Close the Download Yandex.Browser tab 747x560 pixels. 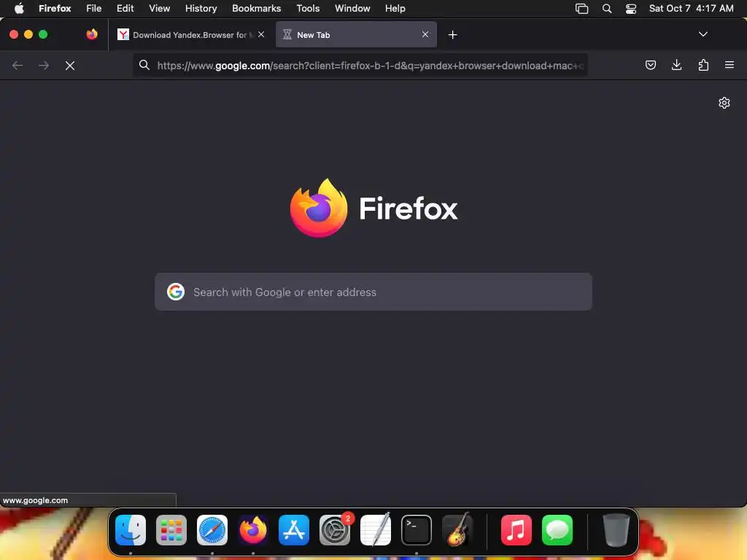[x=261, y=34]
